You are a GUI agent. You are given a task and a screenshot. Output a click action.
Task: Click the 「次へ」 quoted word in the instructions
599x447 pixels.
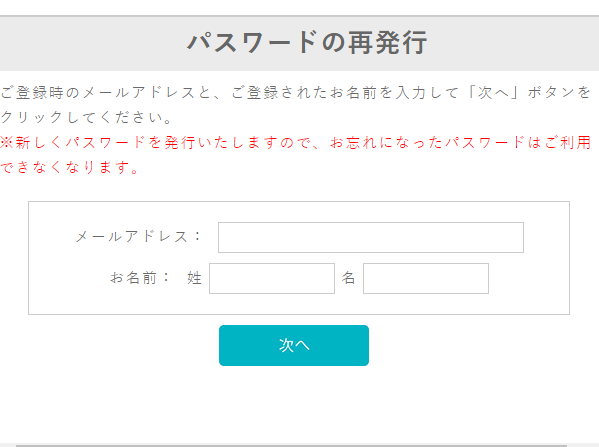(494, 92)
